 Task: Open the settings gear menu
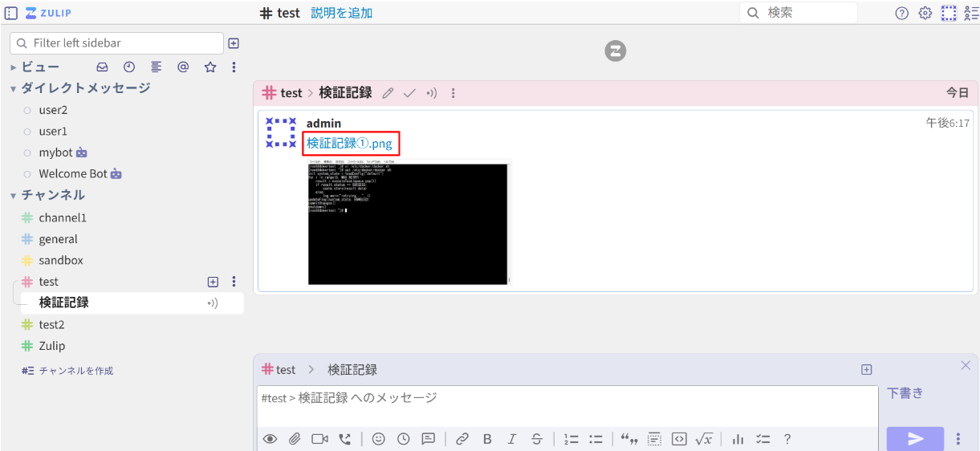[x=925, y=13]
